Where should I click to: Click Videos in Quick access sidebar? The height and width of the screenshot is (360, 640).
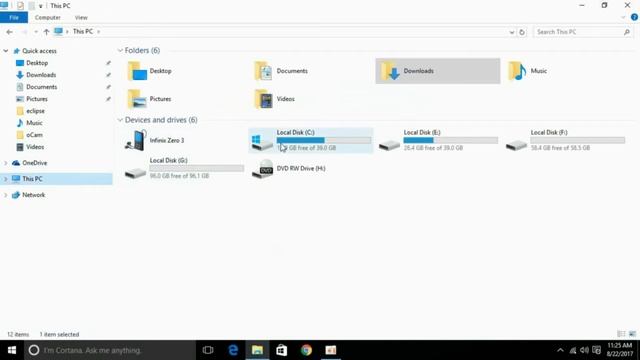[35, 147]
